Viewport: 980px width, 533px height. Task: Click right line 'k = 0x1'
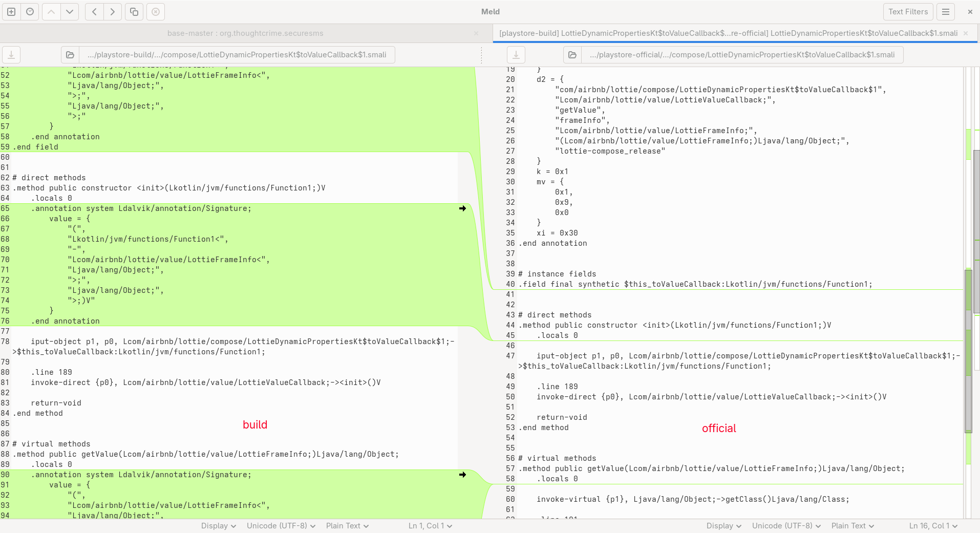pyautogui.click(x=552, y=172)
